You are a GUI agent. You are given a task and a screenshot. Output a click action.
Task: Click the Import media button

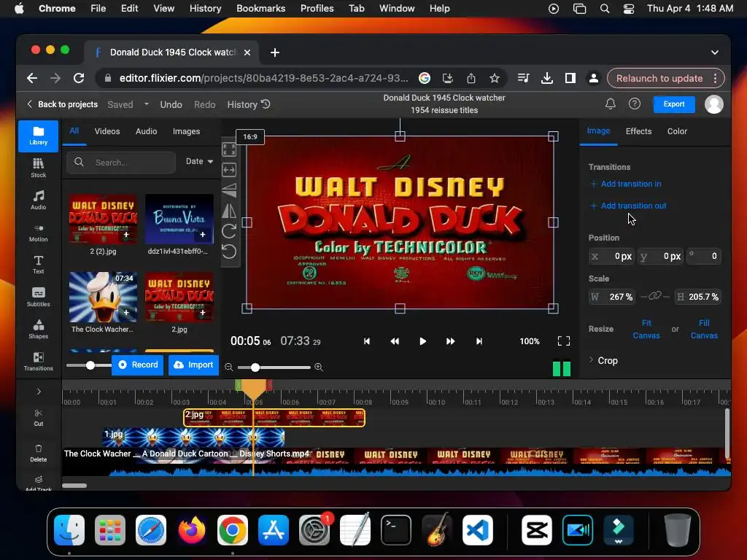point(193,365)
